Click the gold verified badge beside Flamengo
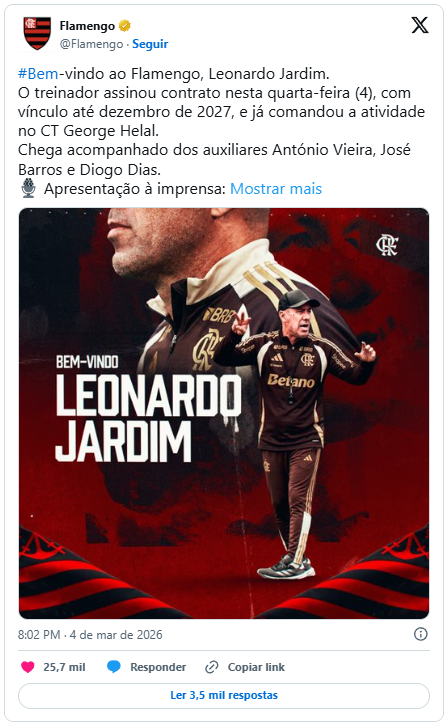This screenshot has width=444, height=725. pos(124,25)
